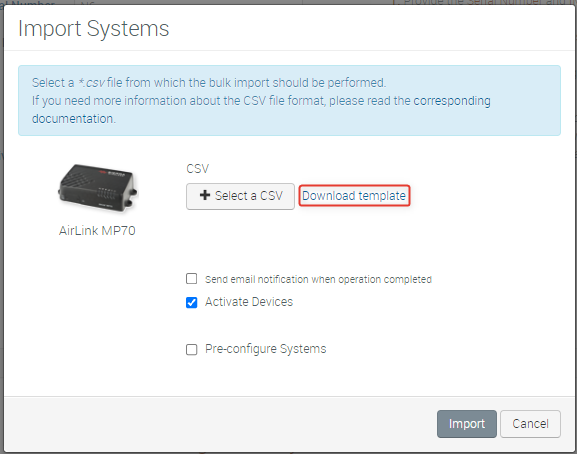
Task: Open the Download template link
Action: click(354, 196)
